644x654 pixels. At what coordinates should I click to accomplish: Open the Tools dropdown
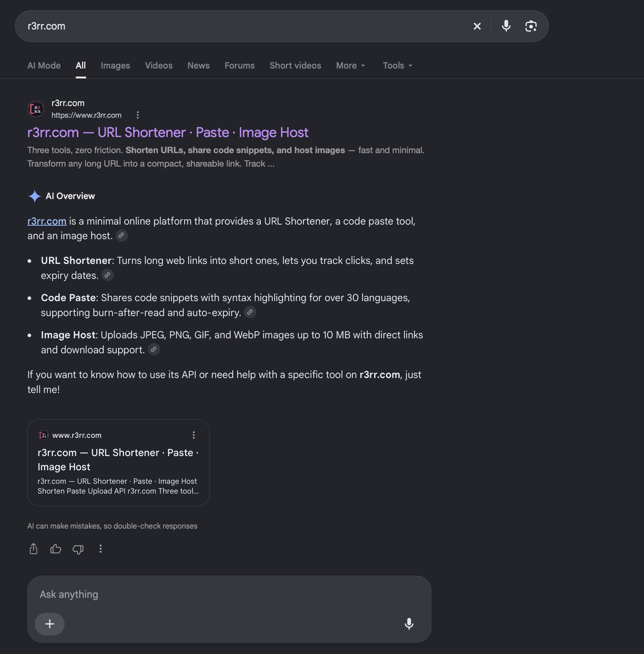click(397, 66)
